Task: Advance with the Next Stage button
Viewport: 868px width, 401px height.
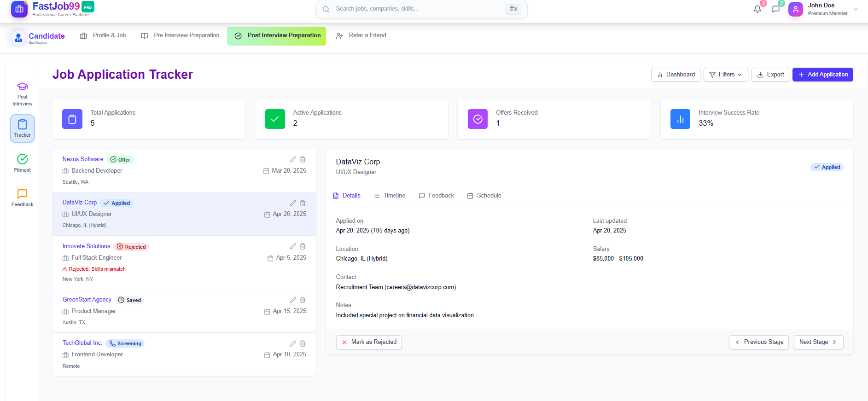Action: click(x=818, y=342)
